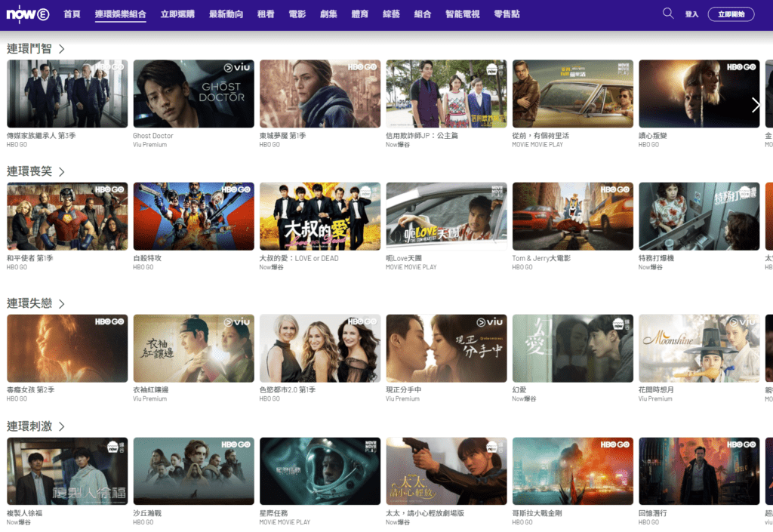The image size is (773, 532).
Task: Open the Ghost Doctor thumbnail
Action: [192, 93]
